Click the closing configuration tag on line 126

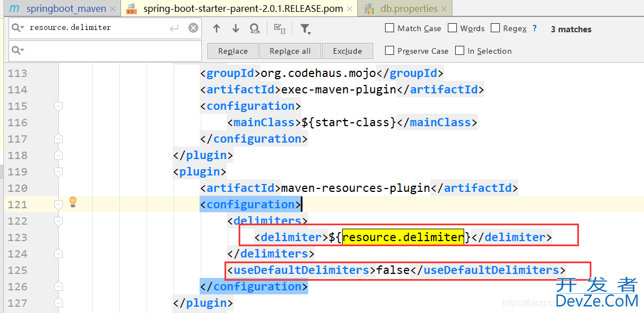(254, 286)
